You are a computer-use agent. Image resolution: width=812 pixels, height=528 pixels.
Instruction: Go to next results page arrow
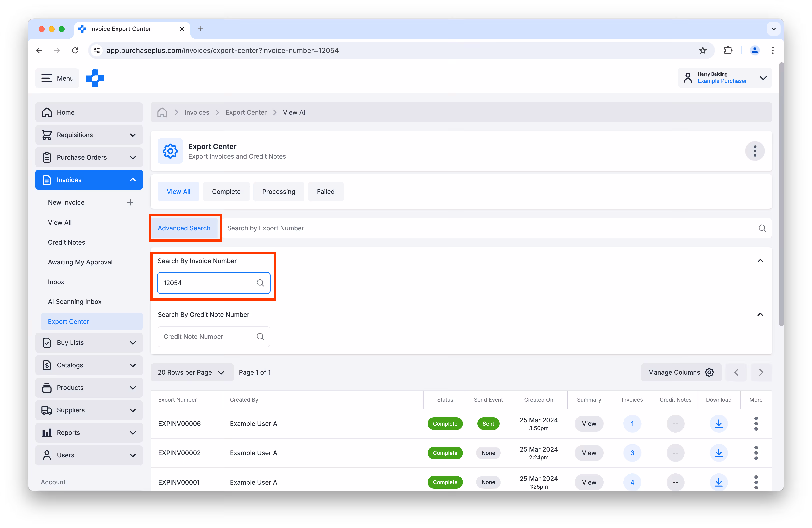[x=761, y=372]
